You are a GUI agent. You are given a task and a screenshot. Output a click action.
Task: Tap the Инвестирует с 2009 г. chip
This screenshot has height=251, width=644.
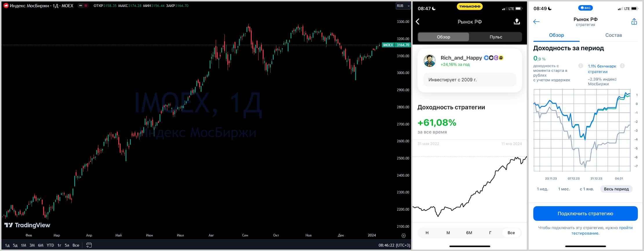pyautogui.click(x=470, y=80)
